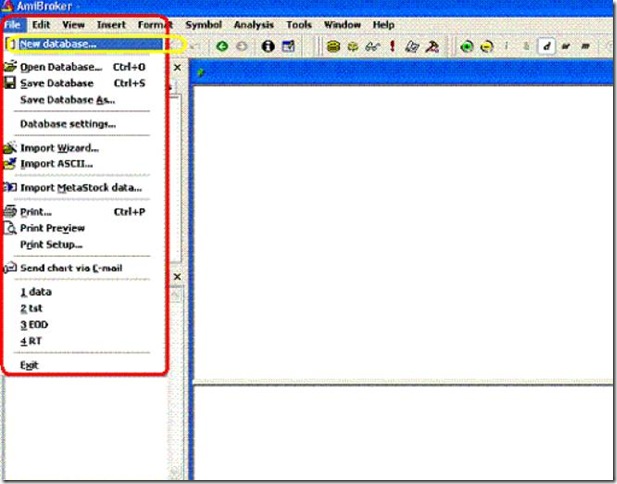Click the glasses icon in toolbar

click(372, 47)
